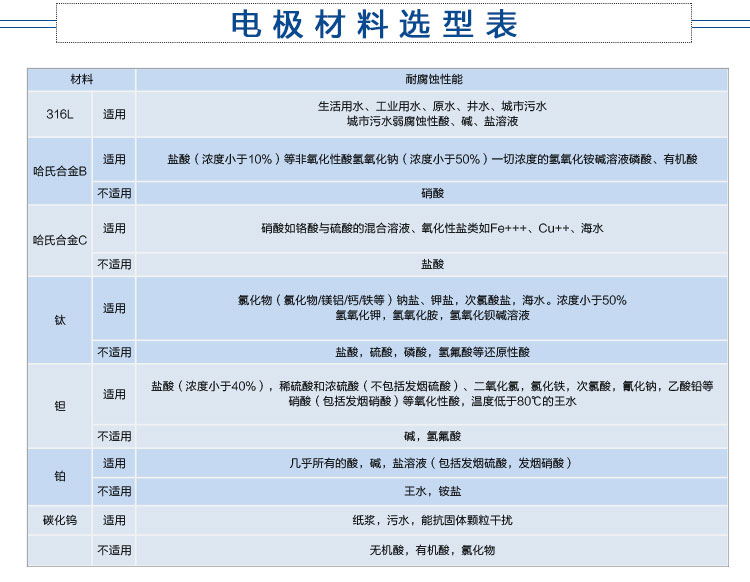
Task: Select the 耐腐蚀性能 column header
Action: click(x=434, y=79)
